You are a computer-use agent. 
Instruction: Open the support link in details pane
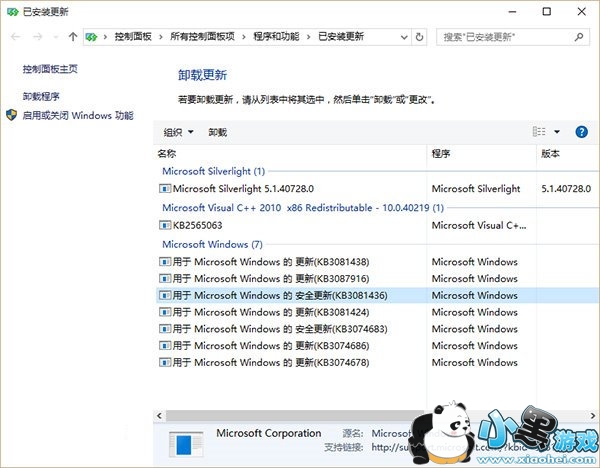point(455,447)
